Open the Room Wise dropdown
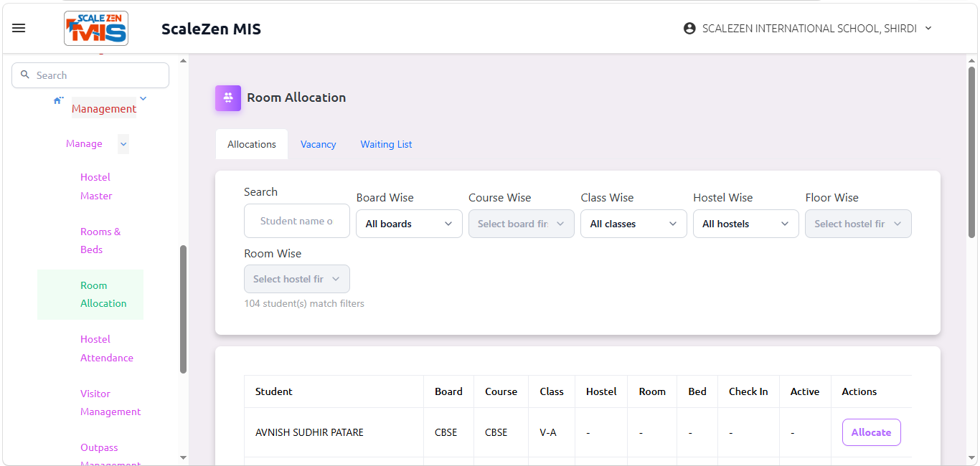 (x=297, y=279)
